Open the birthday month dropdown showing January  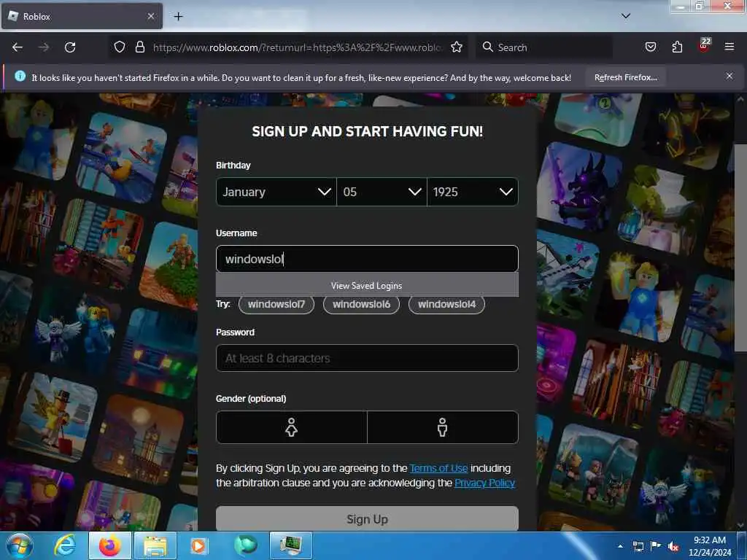pyautogui.click(x=276, y=192)
